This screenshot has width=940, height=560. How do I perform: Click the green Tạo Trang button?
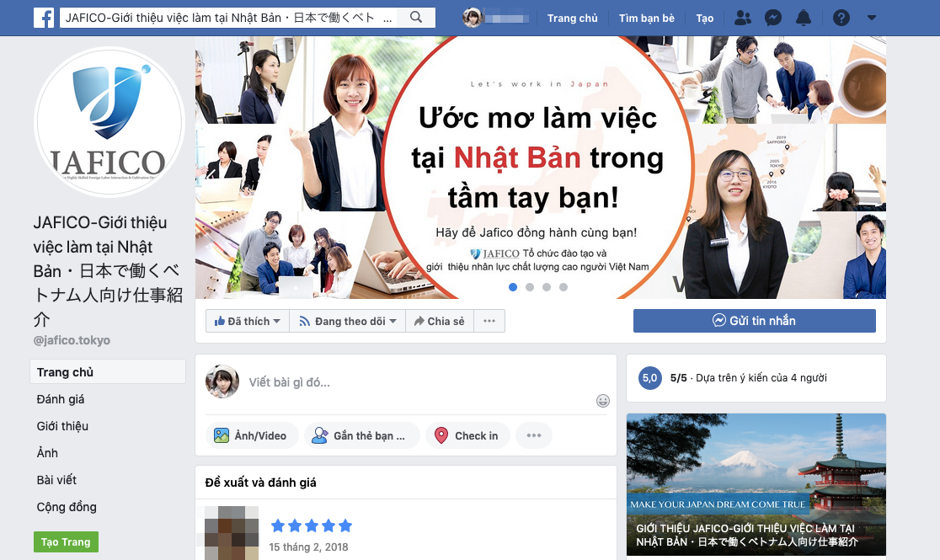[66, 542]
